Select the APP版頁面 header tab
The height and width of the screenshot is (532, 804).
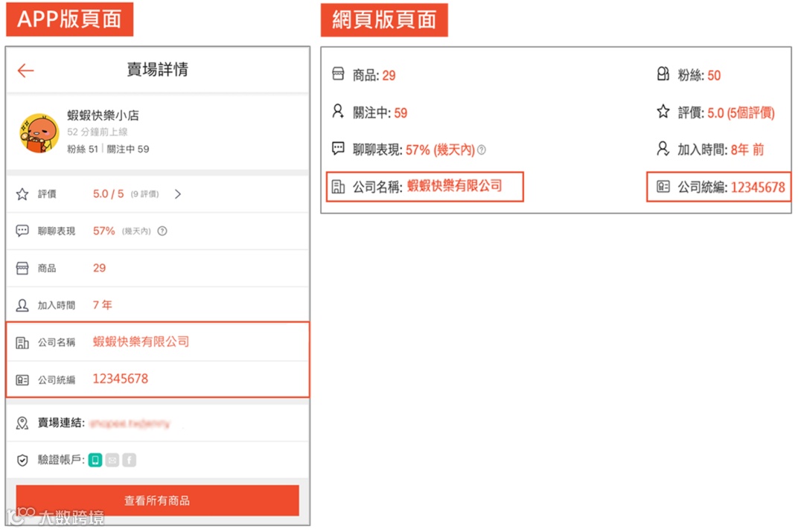coord(69,19)
